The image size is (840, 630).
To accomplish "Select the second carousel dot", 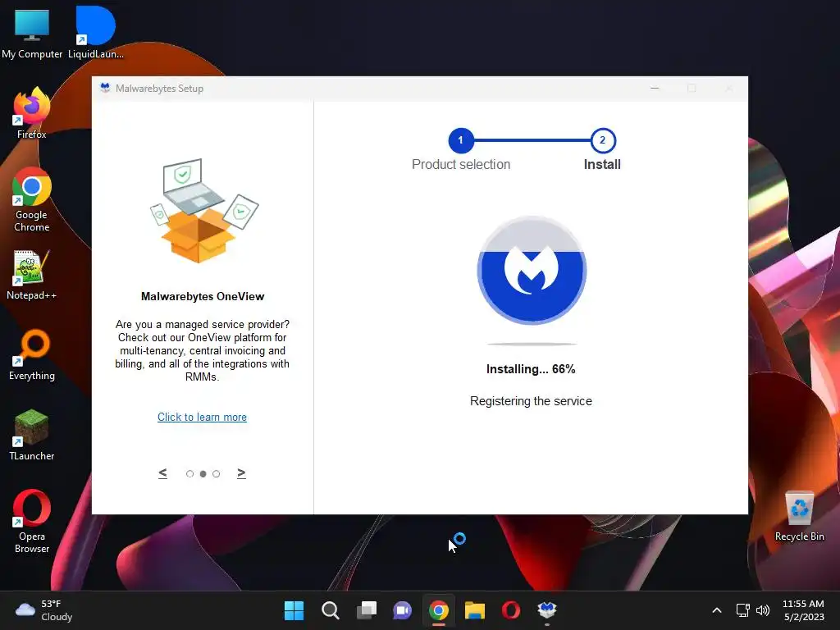I will click(203, 473).
